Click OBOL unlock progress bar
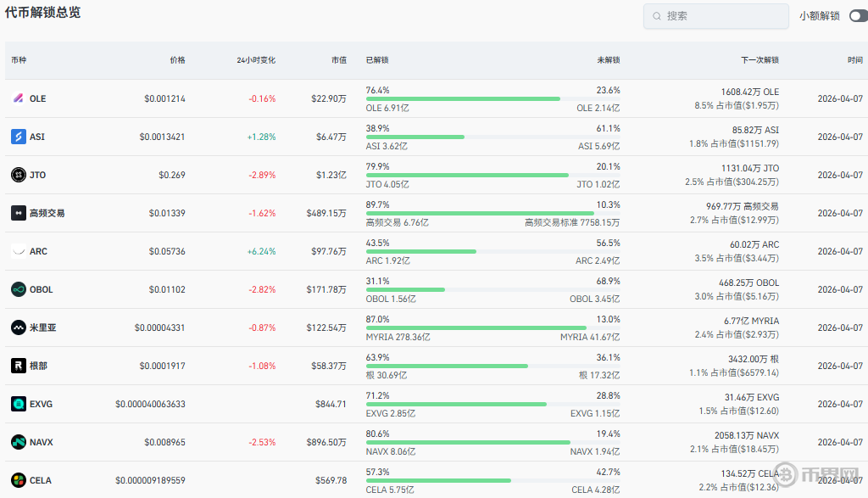Viewport: 868px width, 498px height. click(x=492, y=289)
